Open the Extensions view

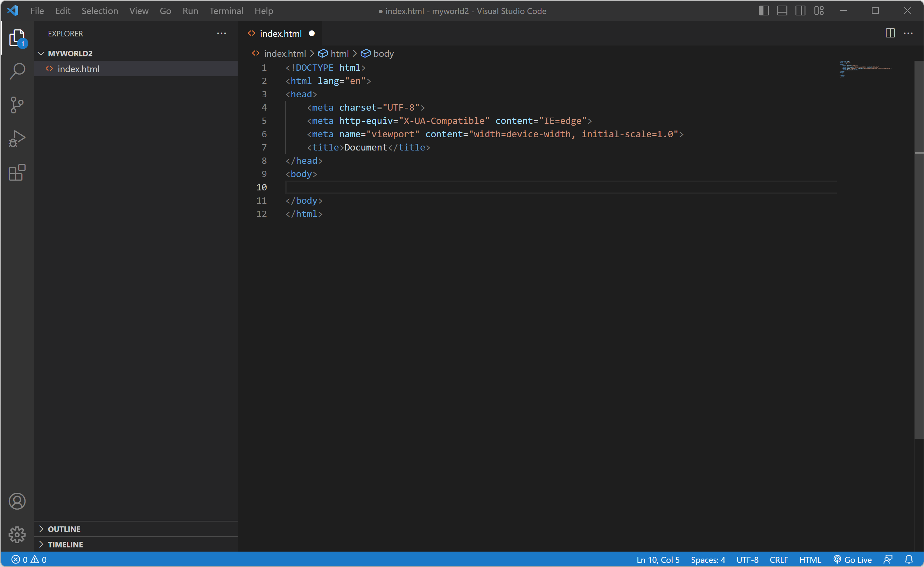tap(17, 173)
